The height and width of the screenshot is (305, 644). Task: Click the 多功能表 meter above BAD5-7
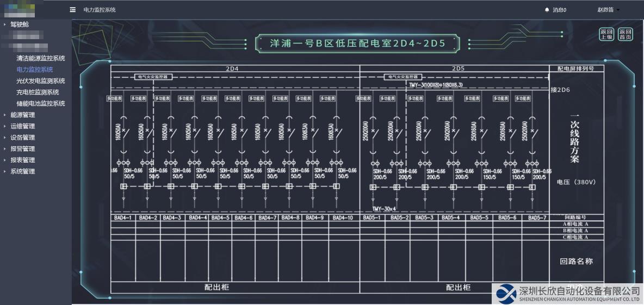(523, 98)
